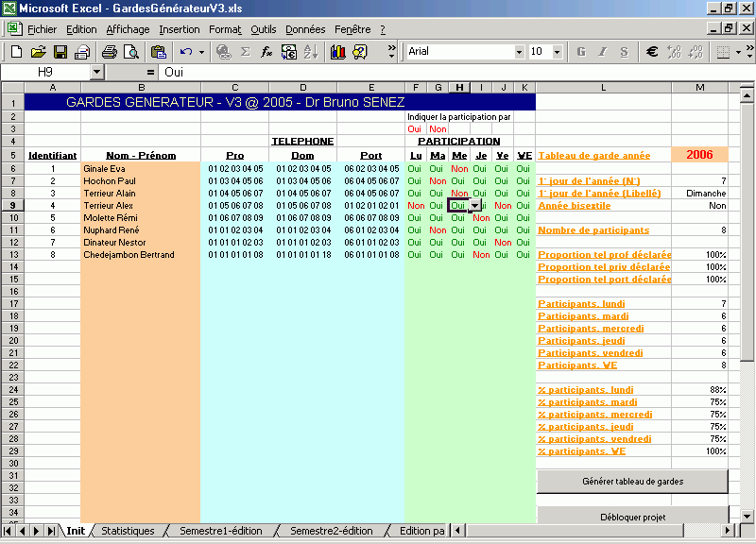Expand the Arial font name dropdown
Image resolution: width=756 pixels, height=544 pixels.
coord(519,52)
